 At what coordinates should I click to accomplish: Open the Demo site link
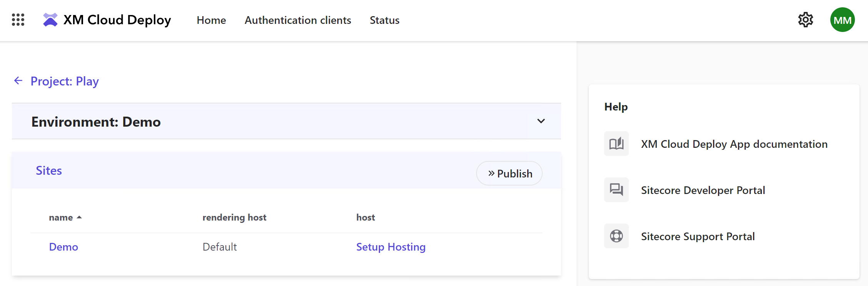(63, 247)
